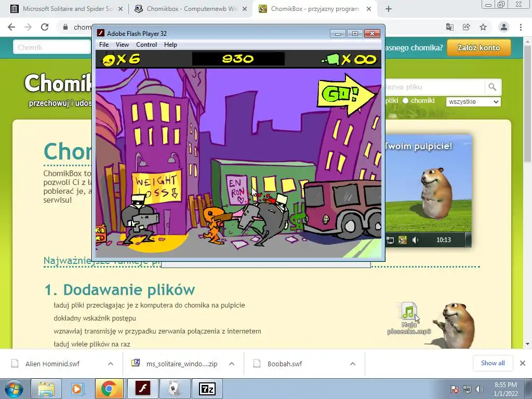532x399 pixels.
Task: Close the downloads bar
Action: point(523,363)
